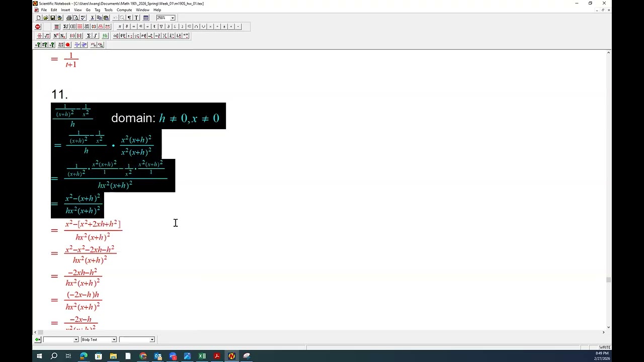Insert the nabla (∇) symbol
Image resolution: width=644 pixels, height=362 pixels.
(x=161, y=27)
